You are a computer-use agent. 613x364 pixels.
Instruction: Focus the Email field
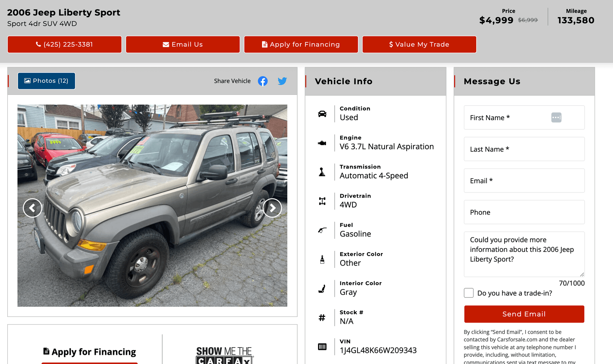[524, 181]
